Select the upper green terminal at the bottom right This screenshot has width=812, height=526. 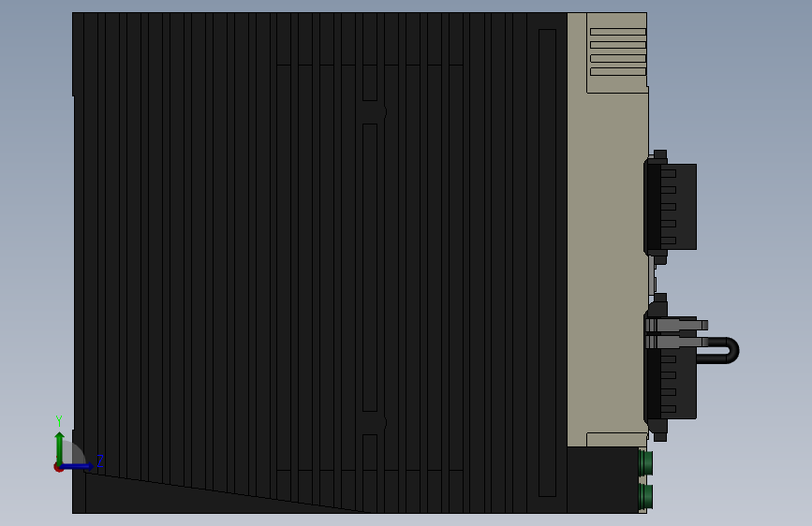click(645, 463)
